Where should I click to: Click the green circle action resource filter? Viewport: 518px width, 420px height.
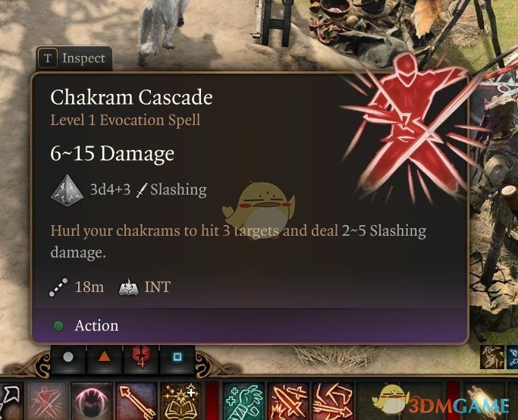pyautogui.click(x=68, y=358)
